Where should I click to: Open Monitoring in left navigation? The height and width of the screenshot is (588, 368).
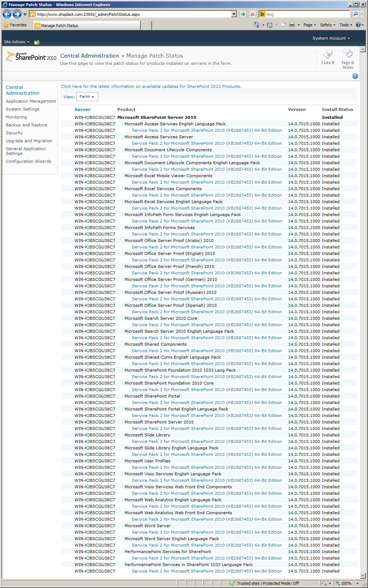click(16, 117)
